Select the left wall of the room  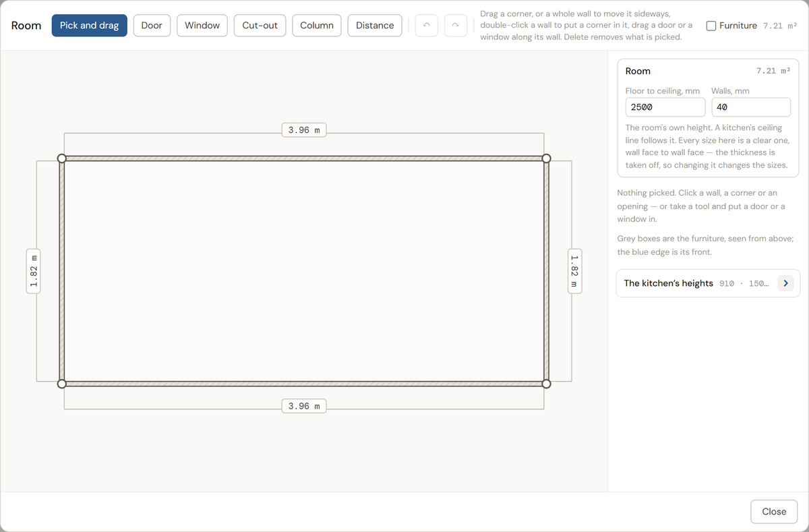pyautogui.click(x=62, y=271)
